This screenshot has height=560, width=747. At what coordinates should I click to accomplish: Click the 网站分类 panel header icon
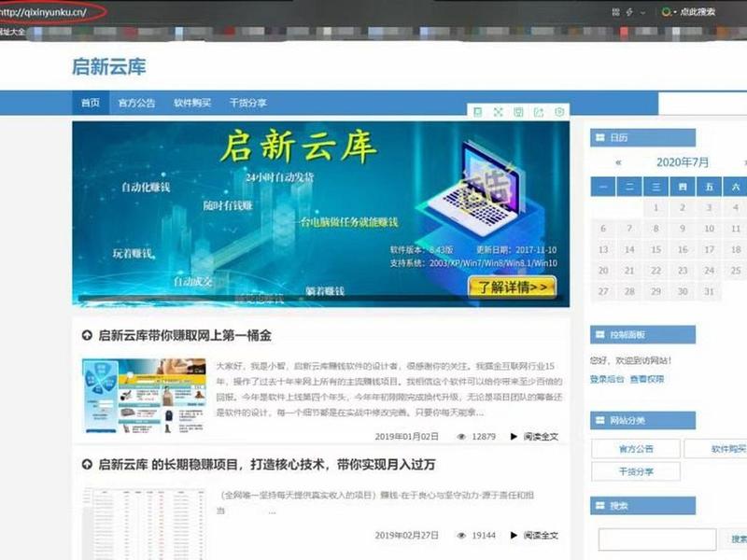coord(600,420)
